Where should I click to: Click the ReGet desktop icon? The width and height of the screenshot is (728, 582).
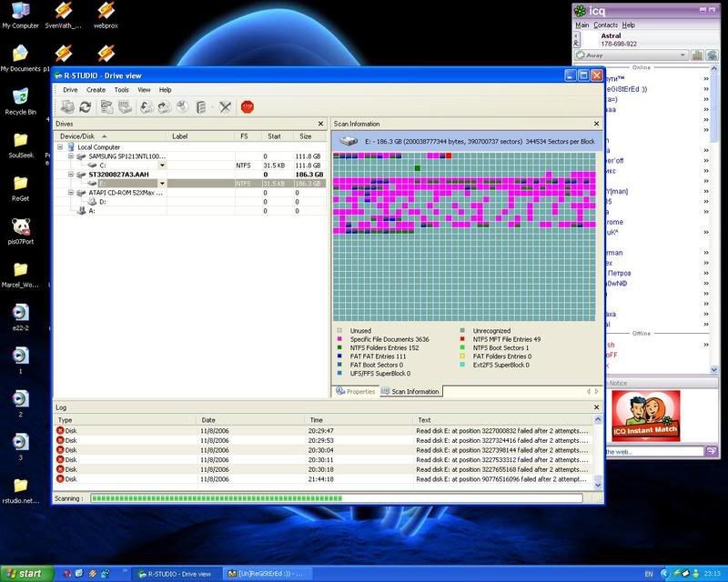[x=20, y=184]
